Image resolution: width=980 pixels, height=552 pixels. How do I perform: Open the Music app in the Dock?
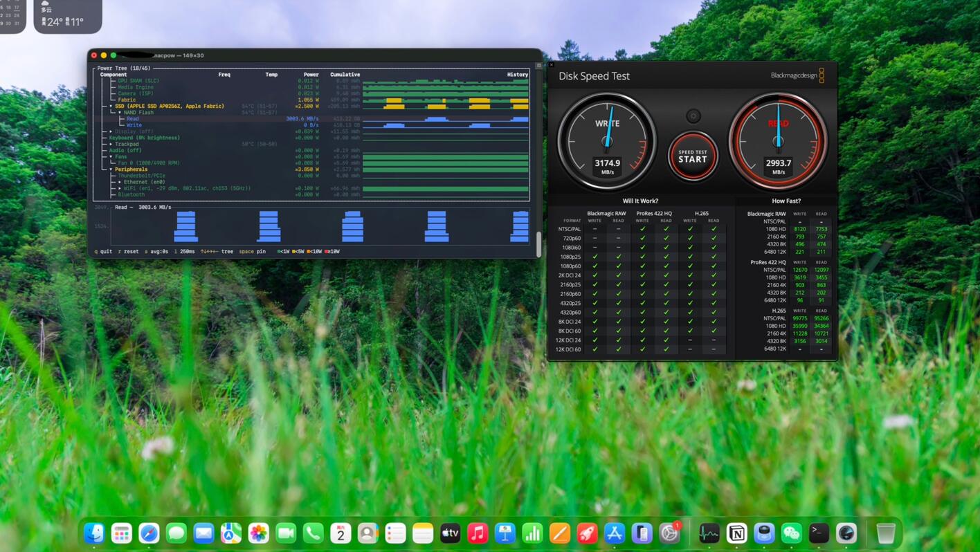pyautogui.click(x=478, y=533)
